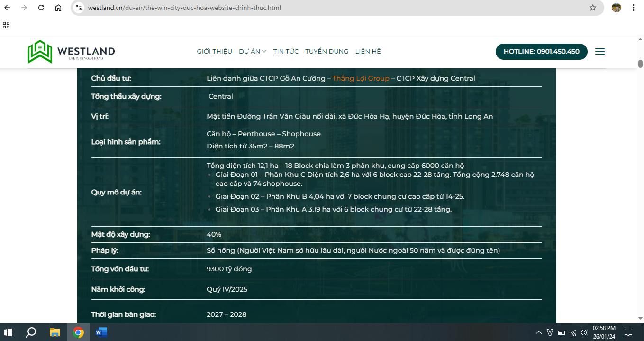Open the hamburger menu beside the hotline
The width and height of the screenshot is (644, 341).
pos(599,52)
